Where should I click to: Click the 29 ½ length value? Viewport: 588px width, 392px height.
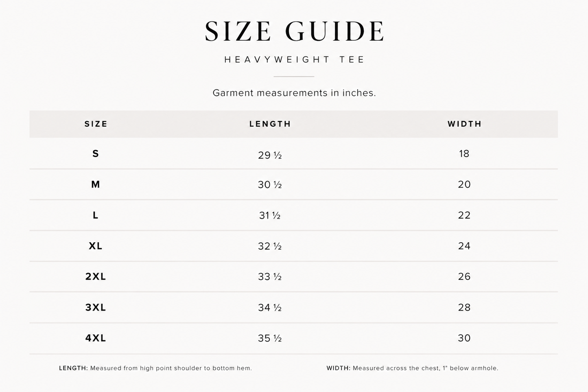point(270,155)
